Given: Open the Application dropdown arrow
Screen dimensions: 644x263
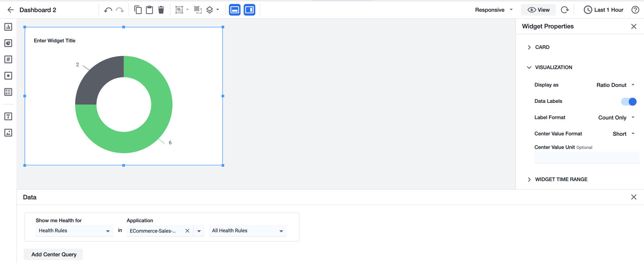Looking at the screenshot, I should point(199,231).
